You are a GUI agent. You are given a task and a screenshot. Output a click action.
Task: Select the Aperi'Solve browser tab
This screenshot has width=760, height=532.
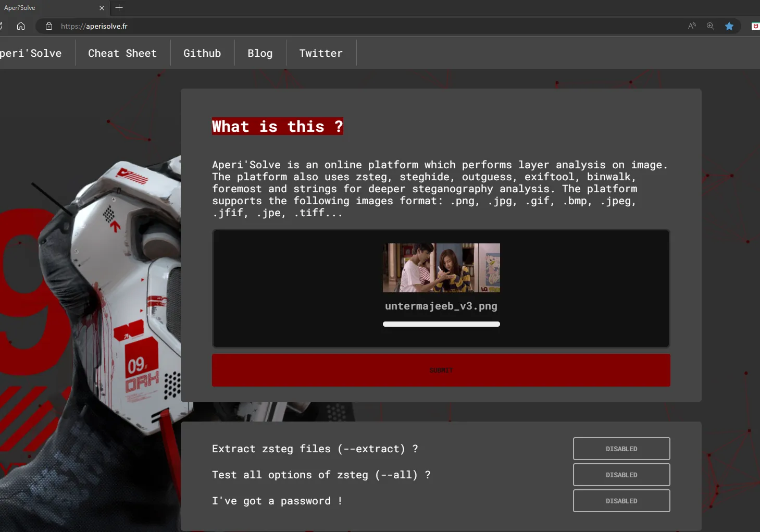[x=52, y=8]
